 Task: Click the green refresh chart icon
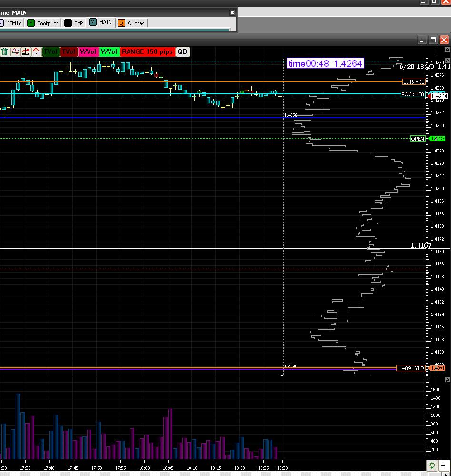point(431,466)
